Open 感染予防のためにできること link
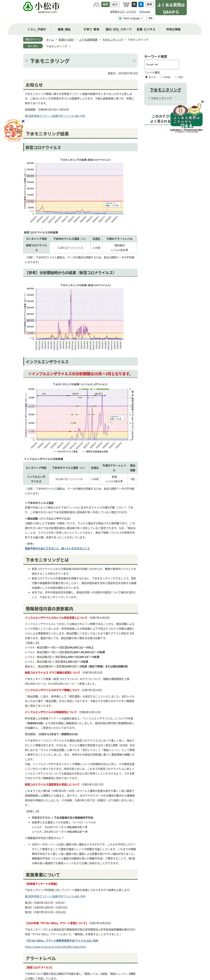The width and height of the screenshot is (210, 980). (57, 548)
